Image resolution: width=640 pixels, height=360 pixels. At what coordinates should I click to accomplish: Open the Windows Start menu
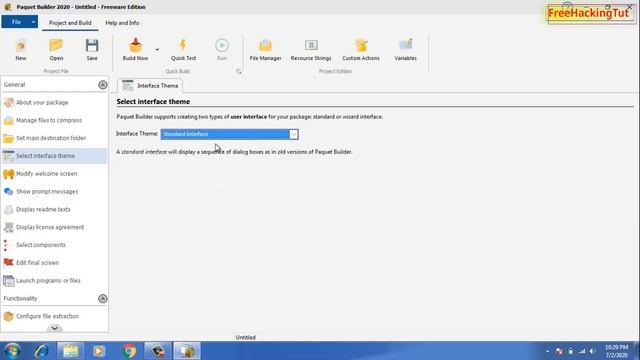click(12, 351)
